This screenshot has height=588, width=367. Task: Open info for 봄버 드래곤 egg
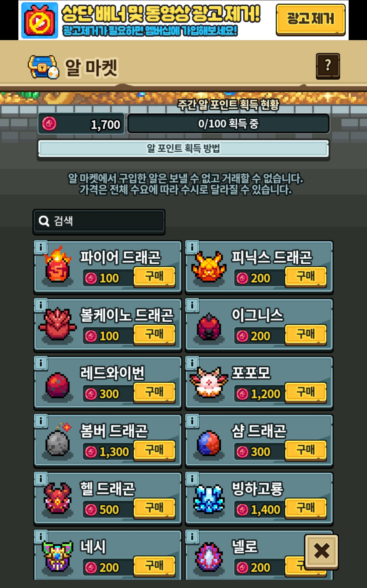pos(41,421)
